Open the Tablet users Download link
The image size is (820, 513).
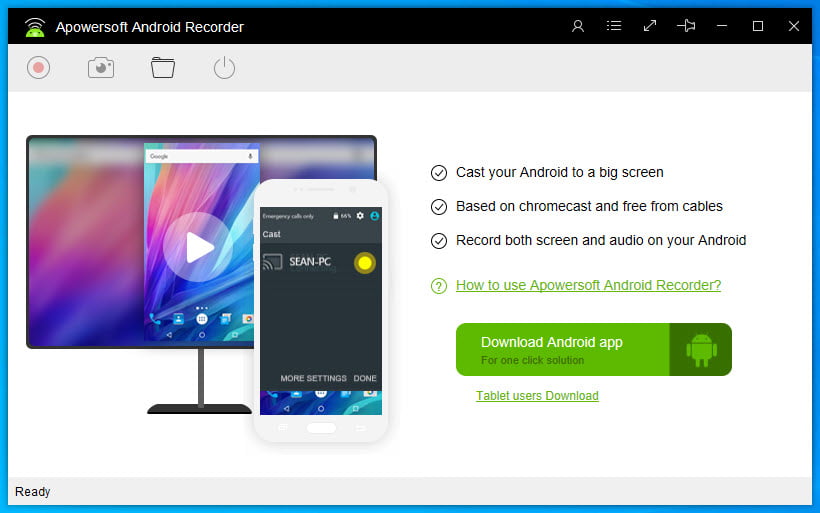(x=537, y=396)
